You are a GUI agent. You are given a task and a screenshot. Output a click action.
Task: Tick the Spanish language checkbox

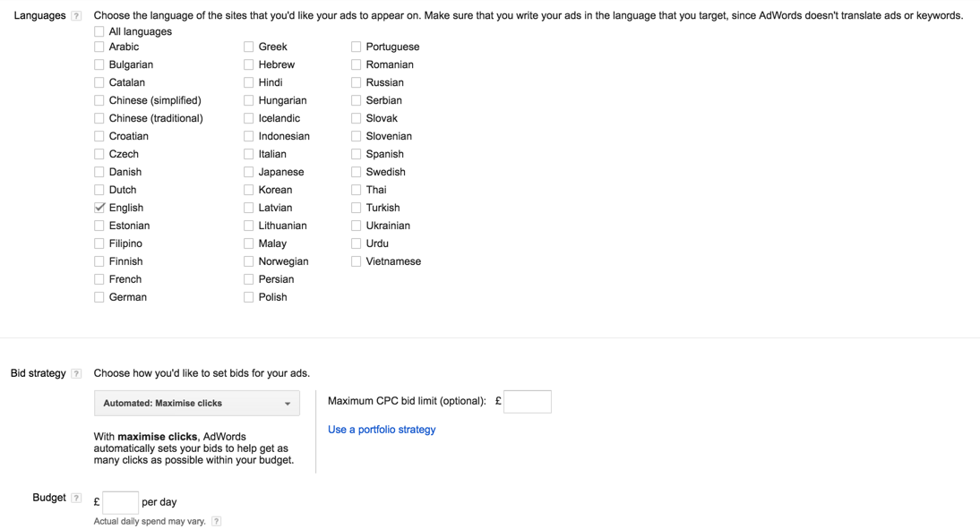(357, 154)
